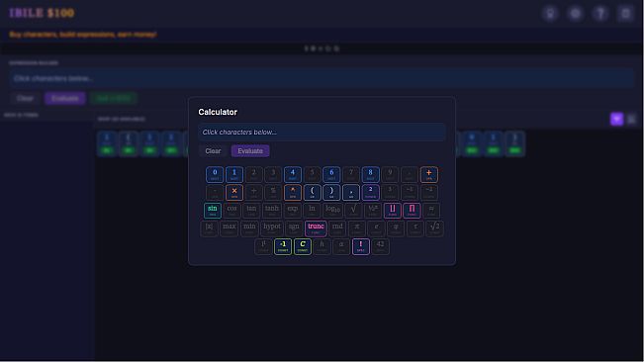Click the digit 4 key
The height and width of the screenshot is (362, 644).
click(293, 174)
